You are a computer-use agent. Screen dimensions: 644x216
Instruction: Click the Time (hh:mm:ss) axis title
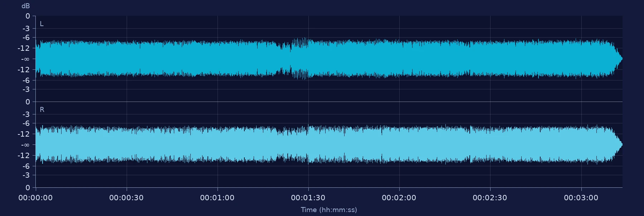pyautogui.click(x=329, y=210)
